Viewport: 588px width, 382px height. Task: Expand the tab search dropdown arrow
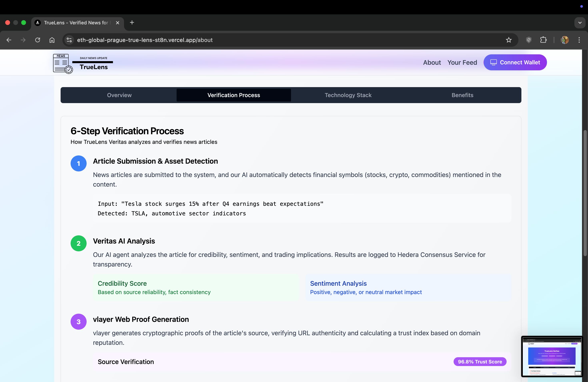(x=580, y=23)
